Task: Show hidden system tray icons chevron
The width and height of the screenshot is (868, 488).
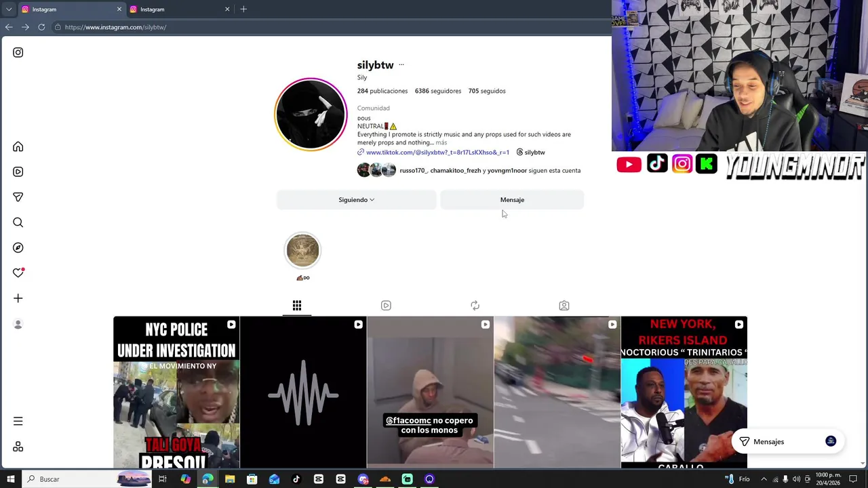Action: pos(764,479)
